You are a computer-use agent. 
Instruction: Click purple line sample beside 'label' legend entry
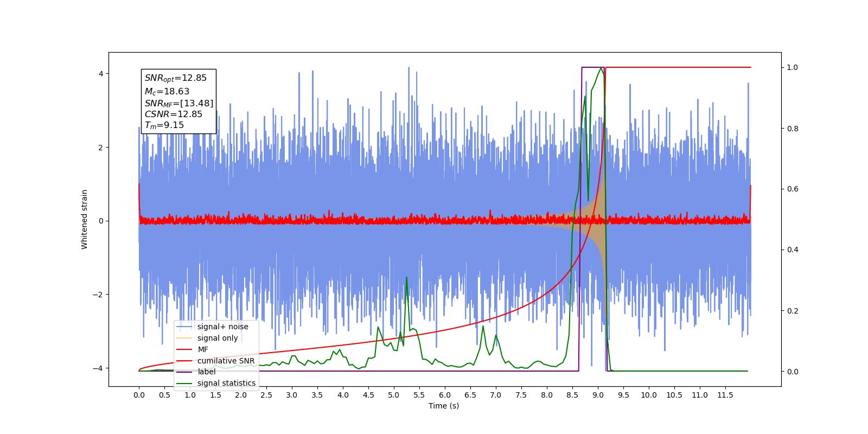184,372
